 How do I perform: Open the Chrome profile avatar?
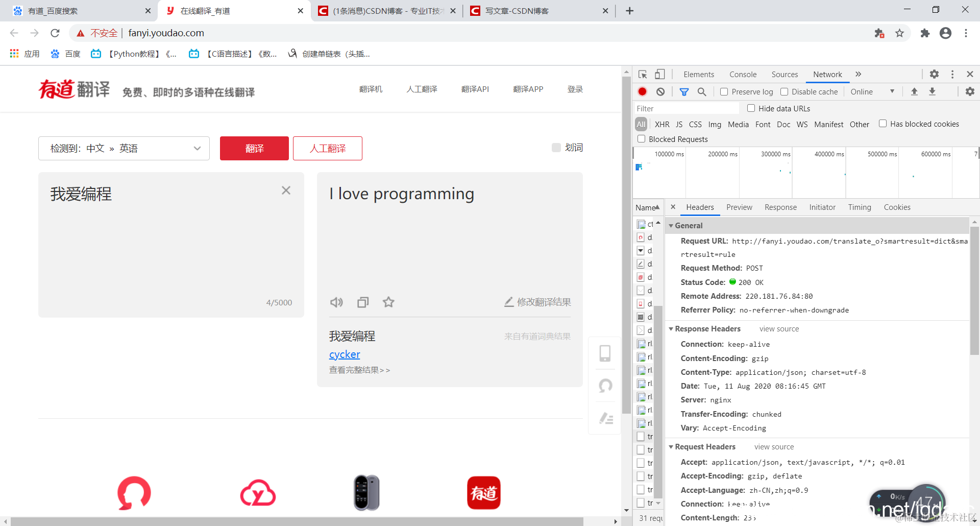(945, 33)
